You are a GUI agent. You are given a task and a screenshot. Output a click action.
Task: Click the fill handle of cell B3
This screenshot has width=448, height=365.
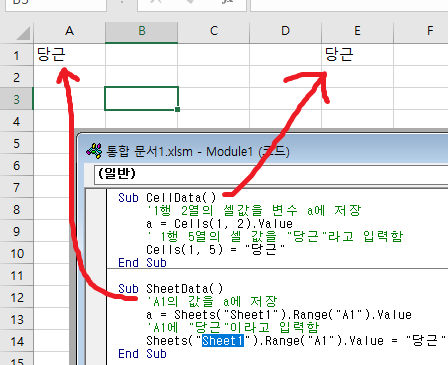178,109
